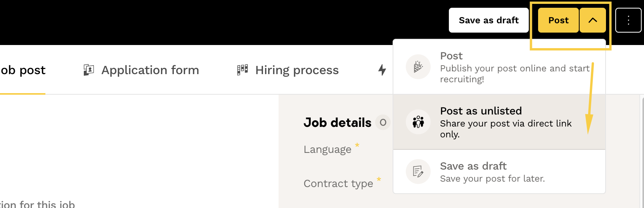Click the pencil-document icon in the dropdown
Screen dimensions: 644x208
click(418, 171)
